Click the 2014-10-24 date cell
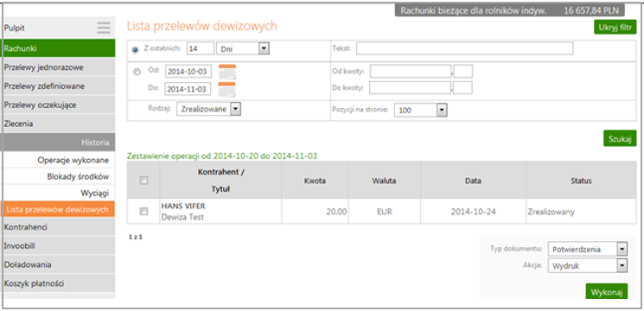Screen dimensions: 644x311 [x=473, y=212]
